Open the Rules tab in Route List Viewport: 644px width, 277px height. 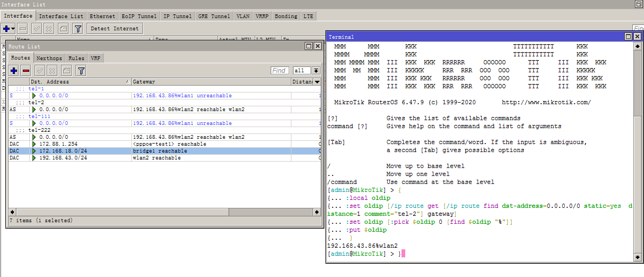76,58
